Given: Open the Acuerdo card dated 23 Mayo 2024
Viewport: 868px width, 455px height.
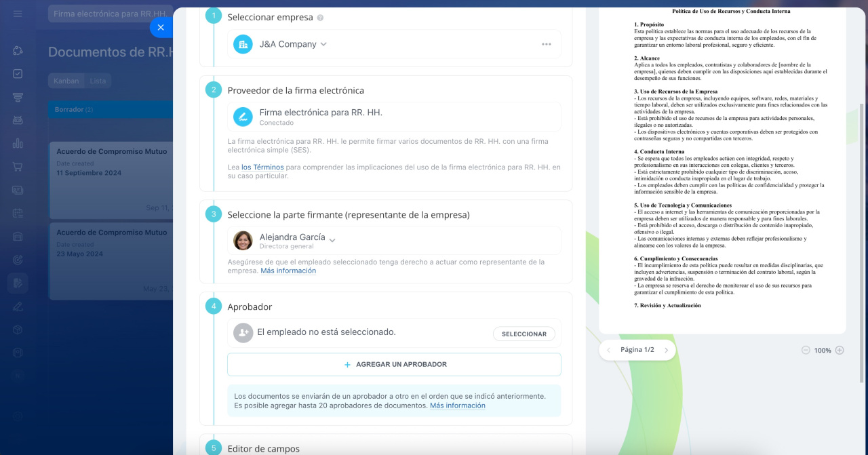Looking at the screenshot, I should click(x=111, y=261).
